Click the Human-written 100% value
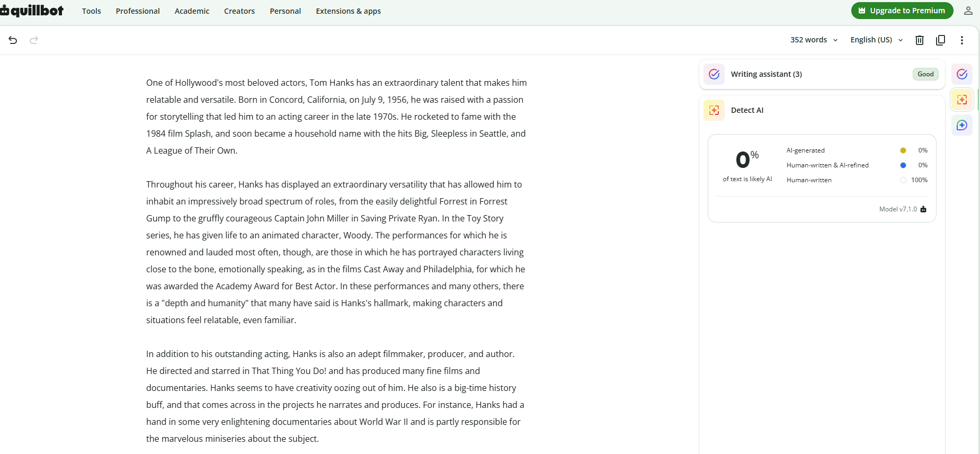The width and height of the screenshot is (980, 454). [919, 180]
